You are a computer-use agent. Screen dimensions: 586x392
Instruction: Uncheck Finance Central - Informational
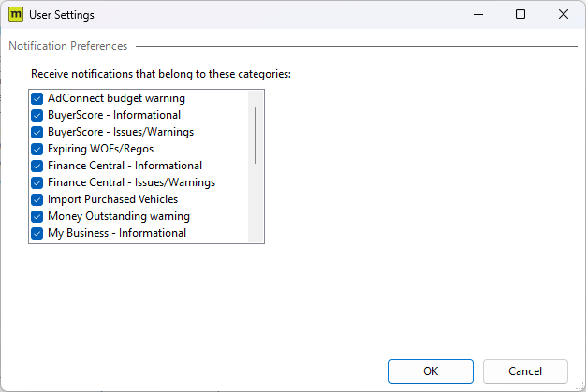tap(37, 166)
